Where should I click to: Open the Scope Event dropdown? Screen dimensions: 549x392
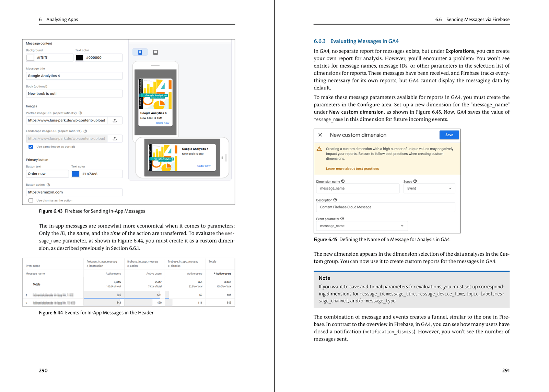[429, 188]
